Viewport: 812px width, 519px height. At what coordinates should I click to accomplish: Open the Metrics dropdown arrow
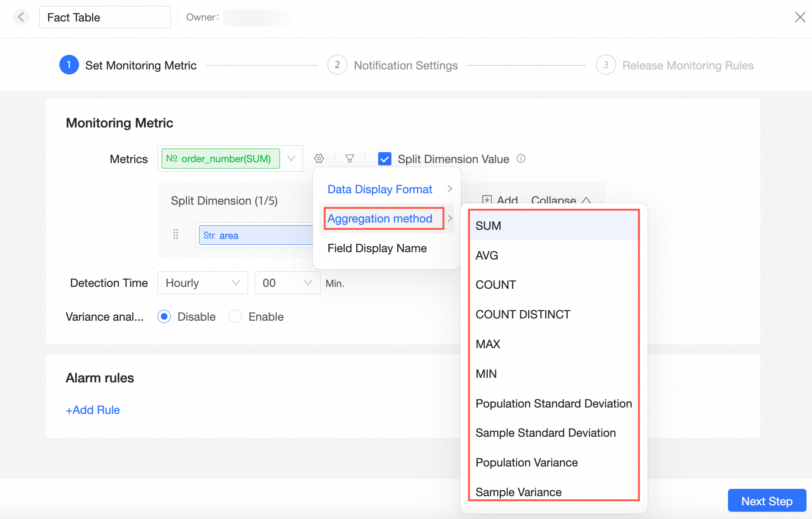[x=291, y=159]
